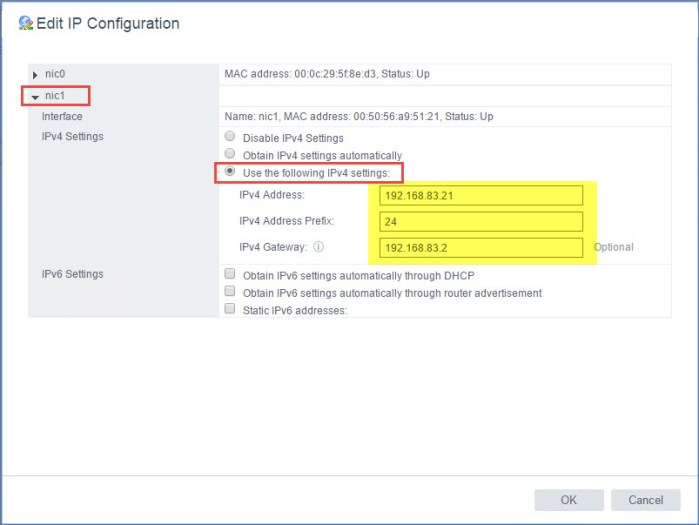Click the Edit IP Configuration globe icon

(x=26, y=23)
